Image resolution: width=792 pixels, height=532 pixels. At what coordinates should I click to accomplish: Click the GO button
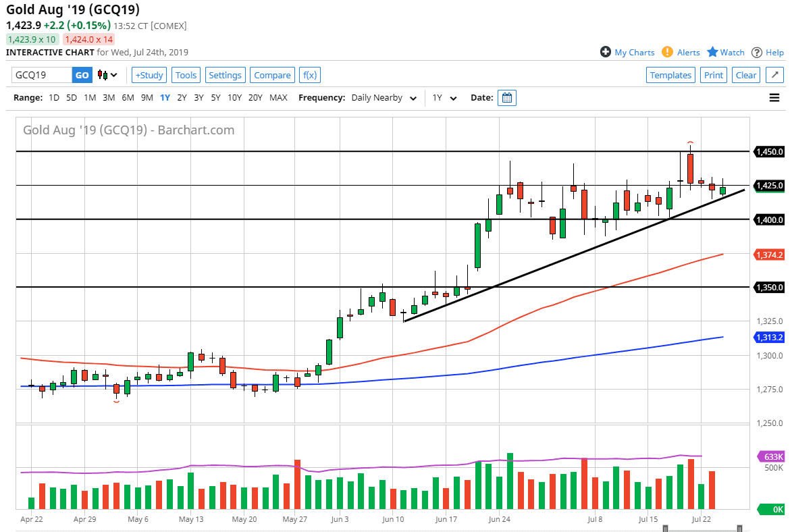tap(80, 75)
